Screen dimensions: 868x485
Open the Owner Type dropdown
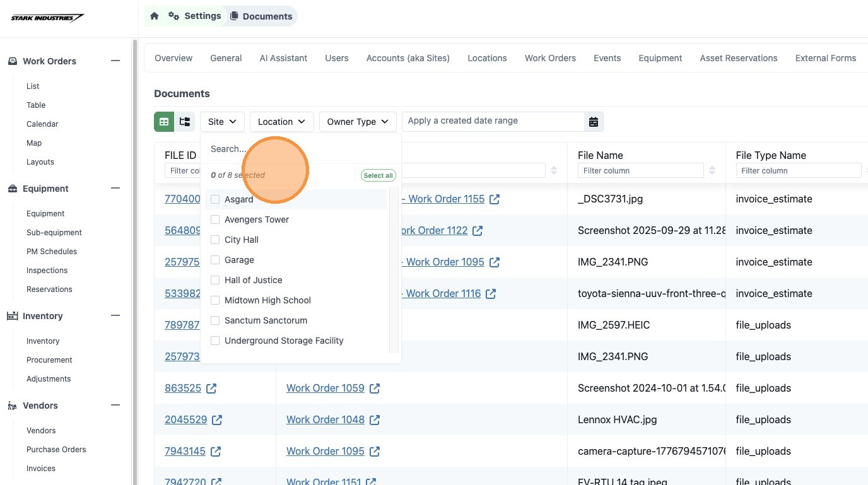(x=358, y=122)
